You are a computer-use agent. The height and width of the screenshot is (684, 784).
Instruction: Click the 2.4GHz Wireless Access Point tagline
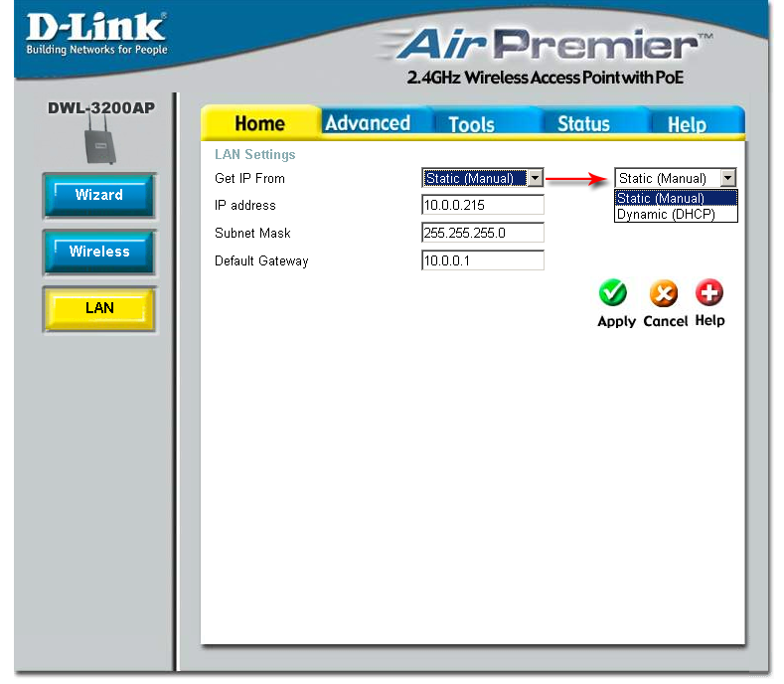pos(545,78)
